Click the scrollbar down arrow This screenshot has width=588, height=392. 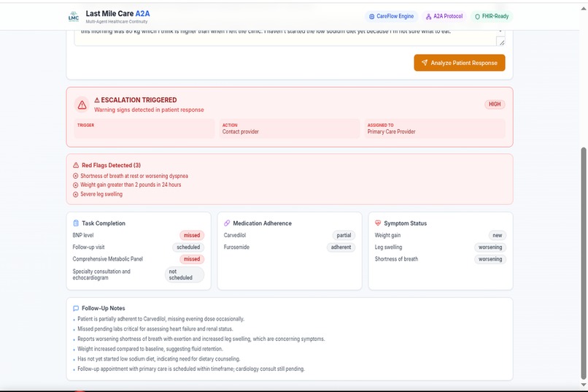(584, 385)
